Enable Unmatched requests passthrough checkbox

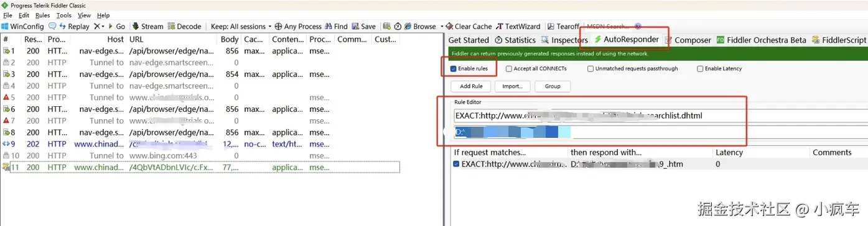pos(590,69)
